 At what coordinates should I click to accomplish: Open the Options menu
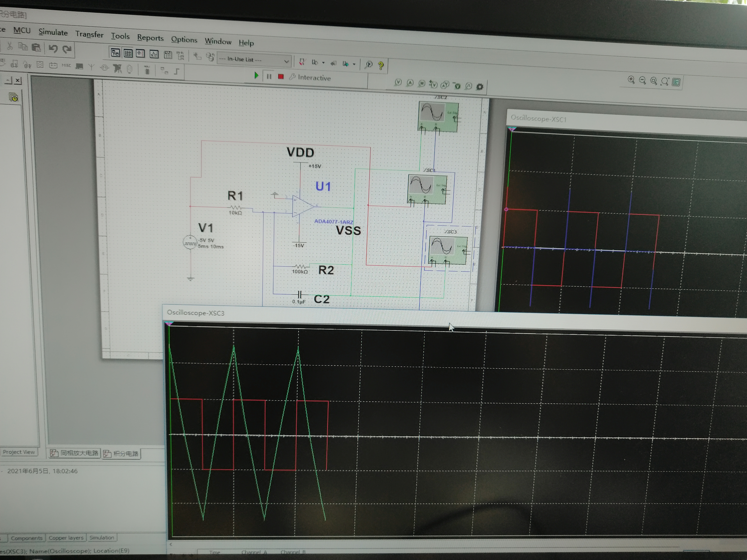(x=184, y=40)
